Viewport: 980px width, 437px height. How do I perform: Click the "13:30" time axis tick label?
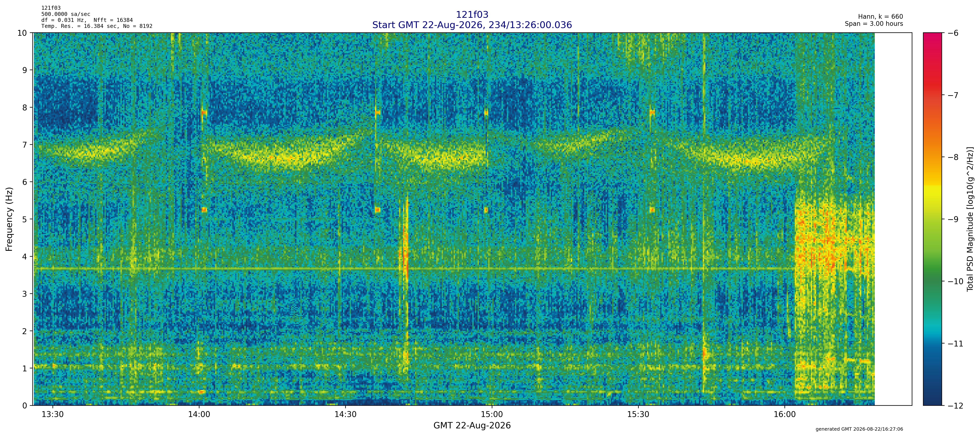(x=53, y=414)
